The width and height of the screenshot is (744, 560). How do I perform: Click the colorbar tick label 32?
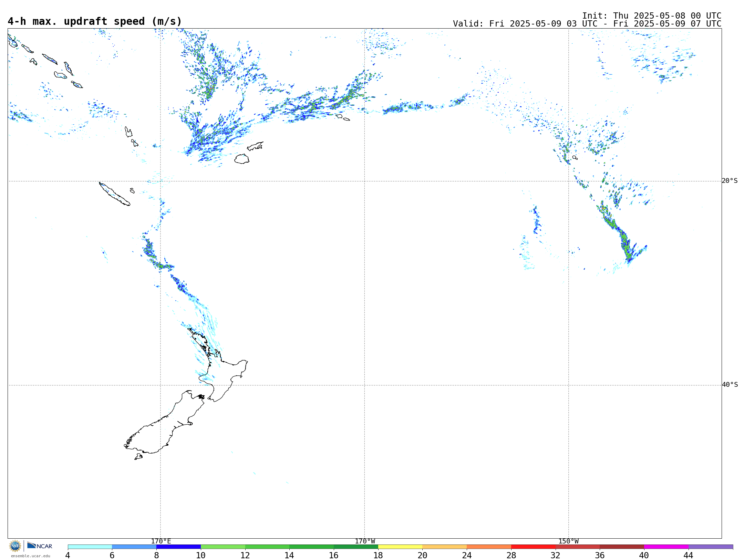click(x=555, y=556)
